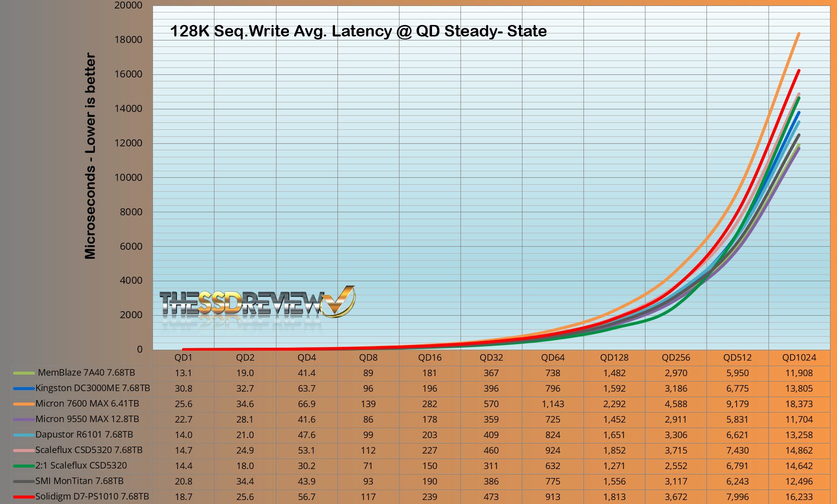Select 2:1 Scaleflux QD4 value 30.2

click(x=306, y=466)
